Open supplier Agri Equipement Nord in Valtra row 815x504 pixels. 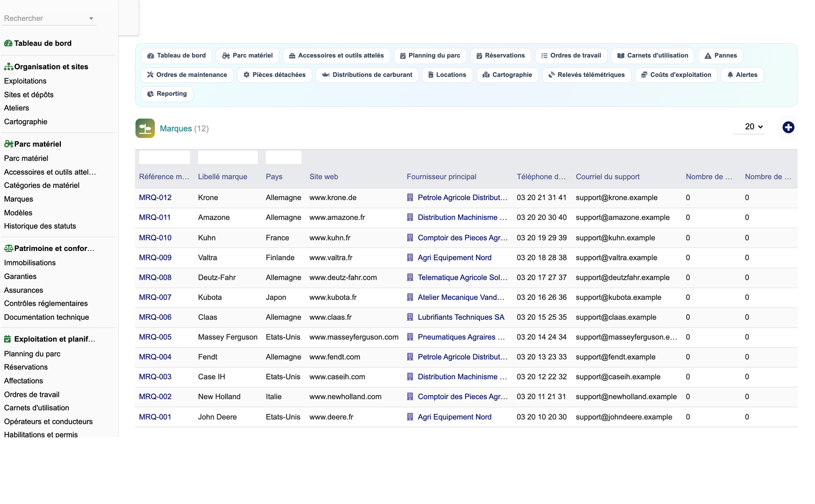[x=455, y=258]
